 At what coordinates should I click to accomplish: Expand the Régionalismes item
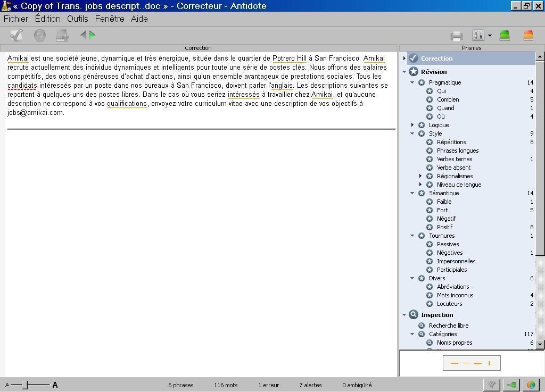420,176
